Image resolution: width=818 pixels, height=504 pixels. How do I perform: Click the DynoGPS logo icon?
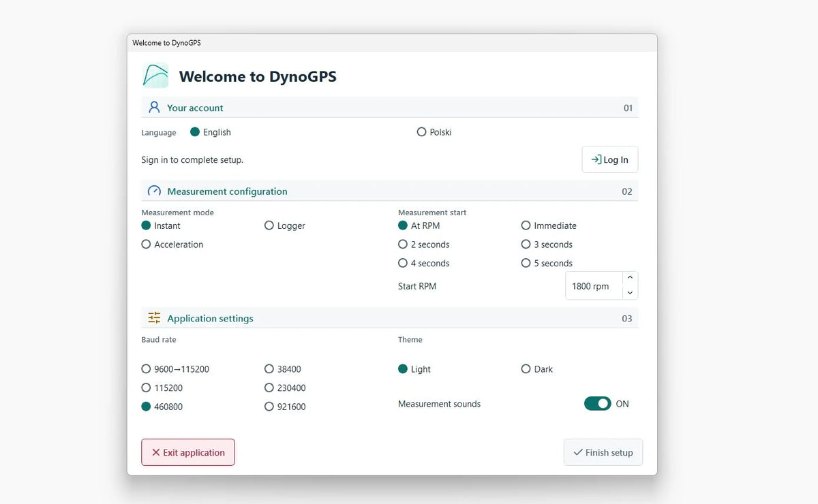click(x=155, y=76)
